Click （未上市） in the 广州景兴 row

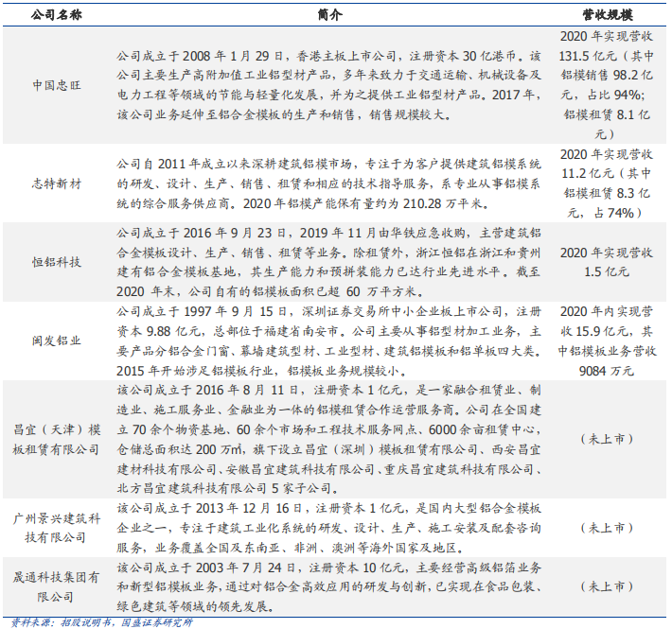click(607, 528)
